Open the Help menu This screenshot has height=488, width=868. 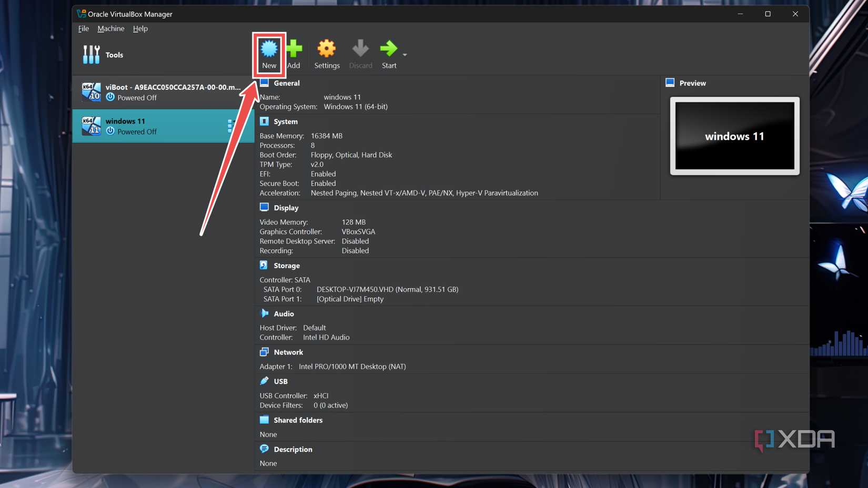140,28
